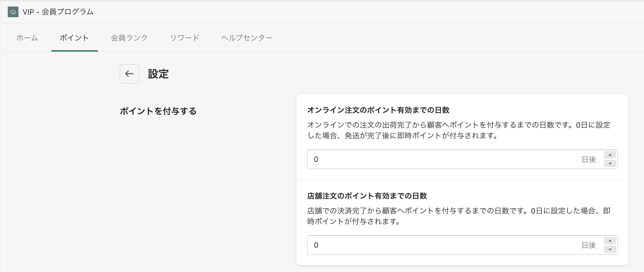Click the 店舗注文のポイント有効までの日数 label
Image resolution: width=644 pixels, height=272 pixels.
click(x=367, y=196)
